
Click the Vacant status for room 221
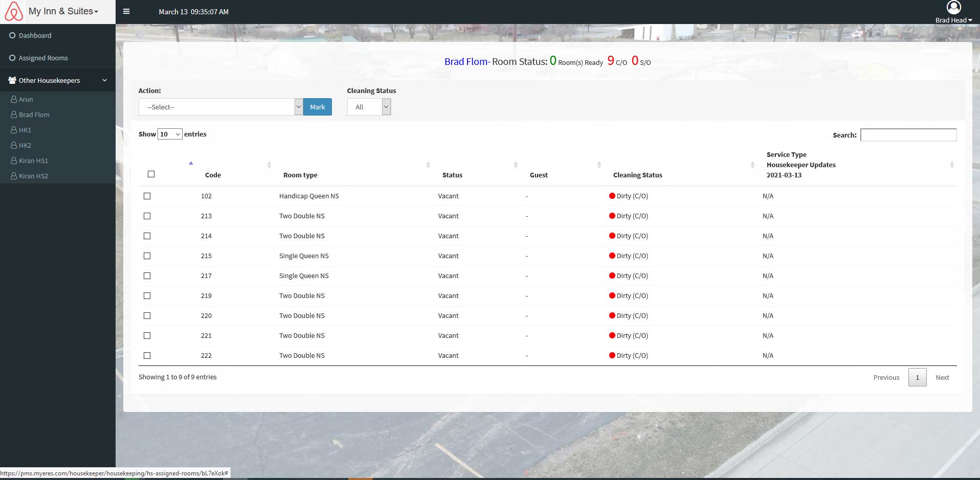[448, 335]
